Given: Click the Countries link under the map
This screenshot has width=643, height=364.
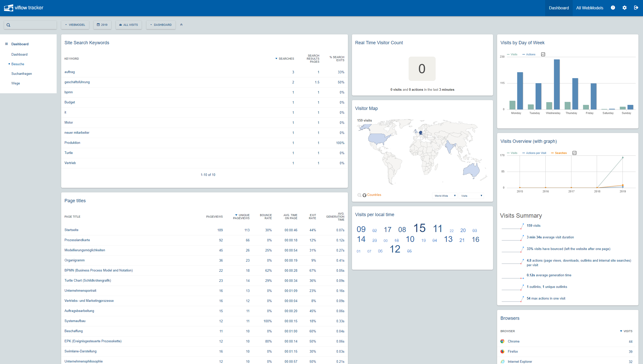Looking at the screenshot, I should pyautogui.click(x=374, y=195).
